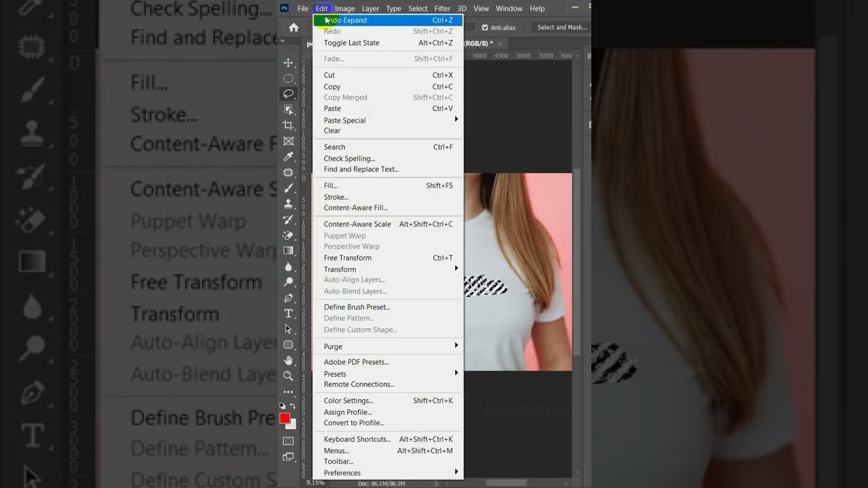Open the Image menu
Screen dimensions: 868x488
pyautogui.click(x=344, y=8)
